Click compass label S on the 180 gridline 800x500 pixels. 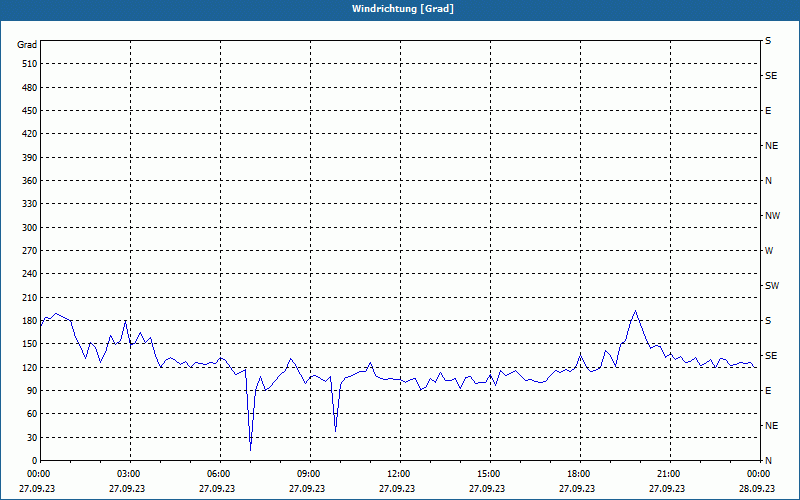tap(768, 321)
